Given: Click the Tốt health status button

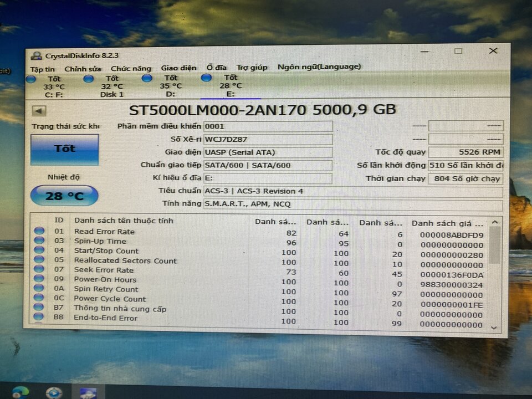Looking at the screenshot, I should (x=64, y=149).
